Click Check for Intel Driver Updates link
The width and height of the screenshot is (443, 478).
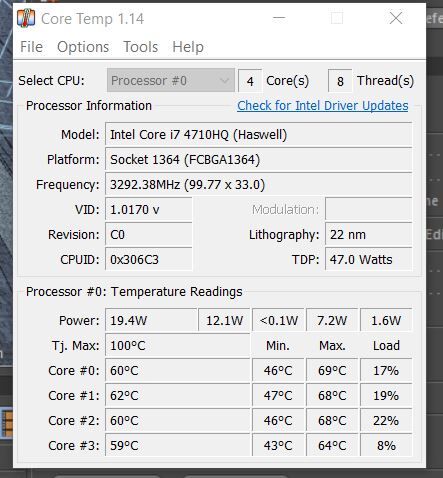click(323, 106)
